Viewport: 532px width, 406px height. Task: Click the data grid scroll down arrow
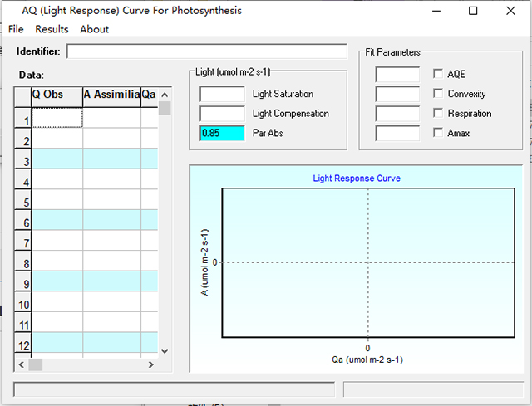[164, 351]
